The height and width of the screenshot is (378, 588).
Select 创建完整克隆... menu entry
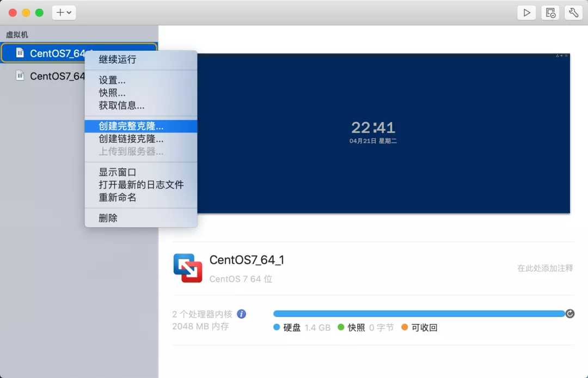[141, 126]
